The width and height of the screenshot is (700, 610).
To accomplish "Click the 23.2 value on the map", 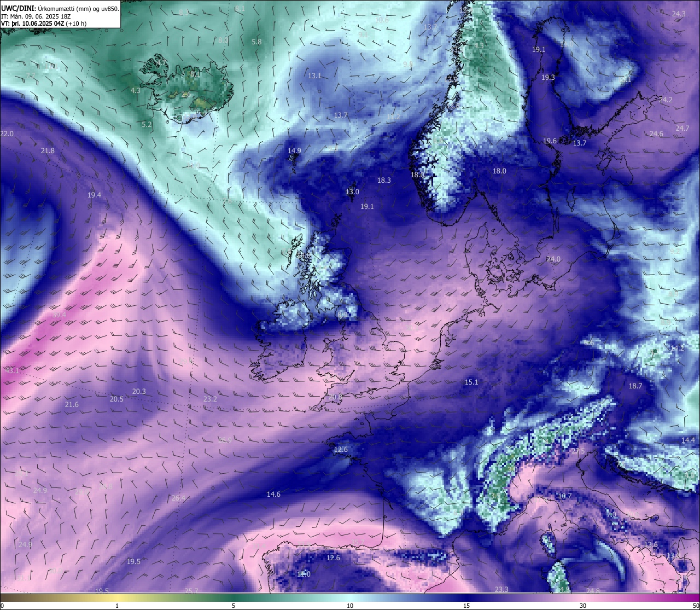I will [210, 399].
